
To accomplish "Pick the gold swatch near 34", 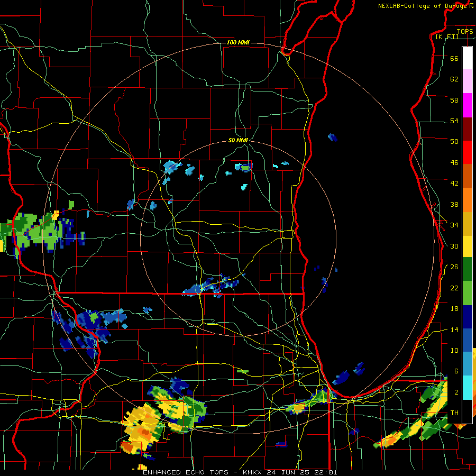I will (467, 224).
